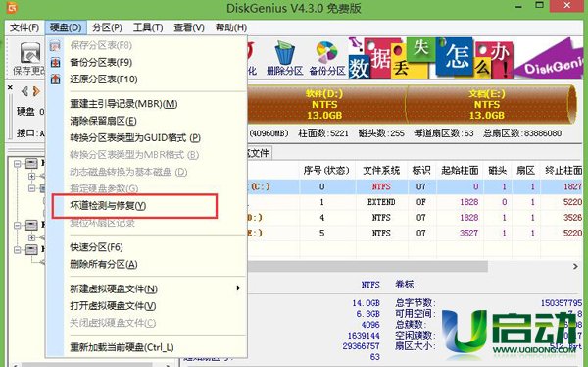
Task: Click the 文件系统 column header
Action: 381,171
